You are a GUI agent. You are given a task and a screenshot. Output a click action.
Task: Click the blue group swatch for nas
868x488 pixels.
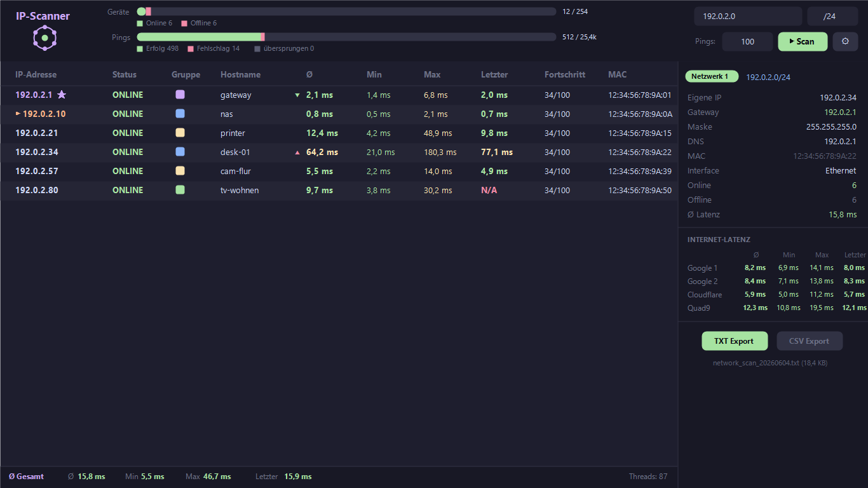180,114
